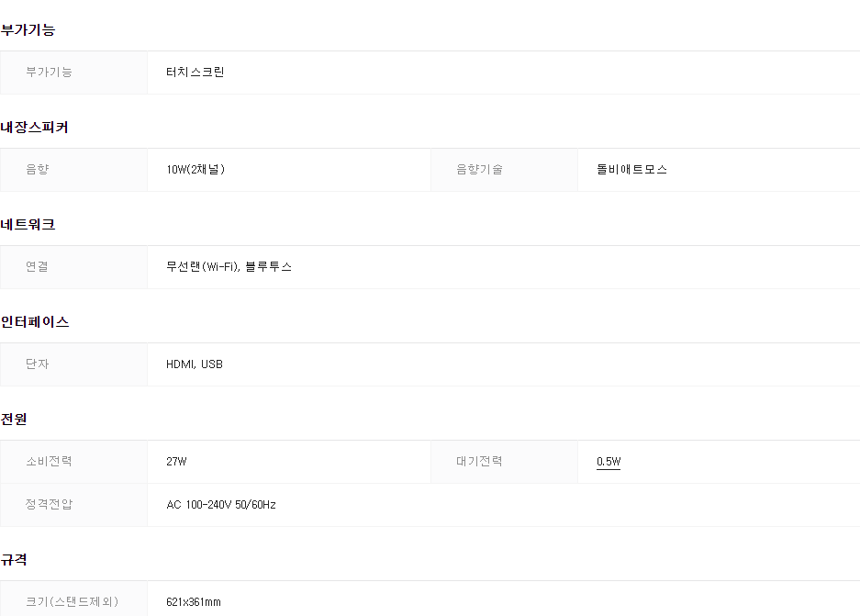Click the 27W power consumption value
This screenshot has height=616, width=860.
point(176,462)
